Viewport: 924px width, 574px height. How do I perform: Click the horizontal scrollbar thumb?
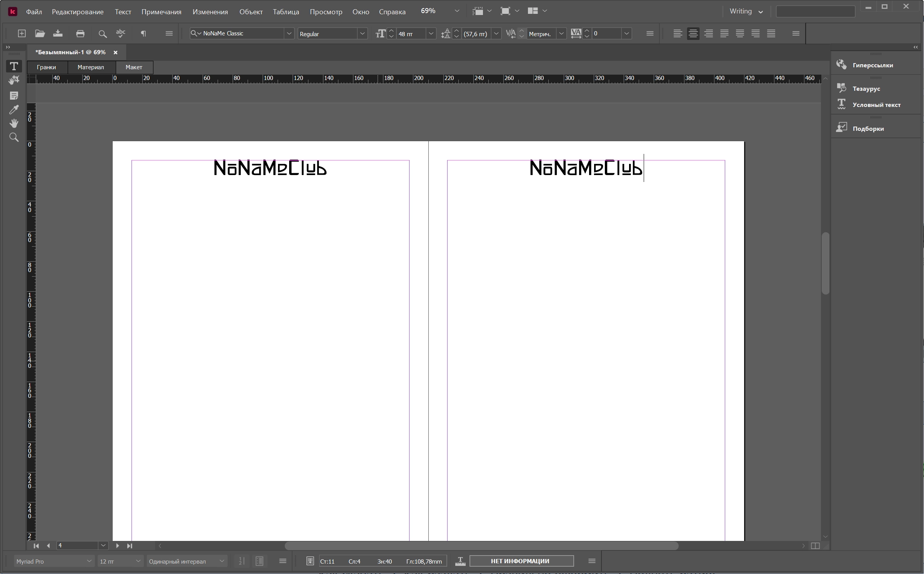481,546
